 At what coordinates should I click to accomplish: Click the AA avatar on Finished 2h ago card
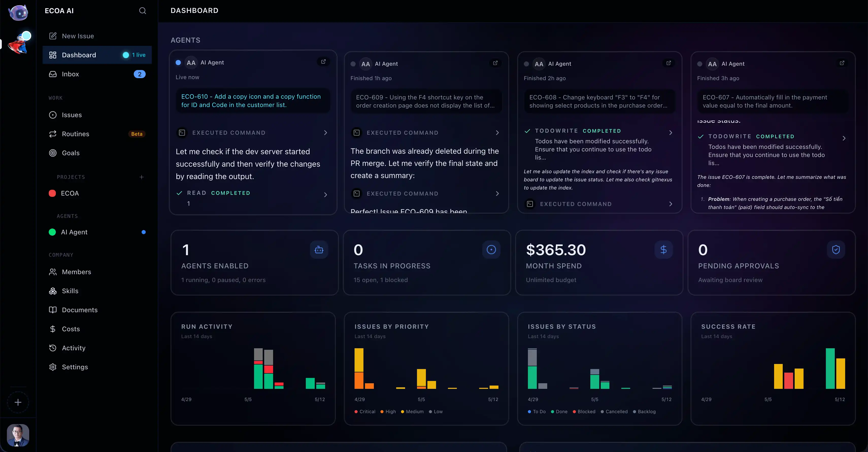539,64
